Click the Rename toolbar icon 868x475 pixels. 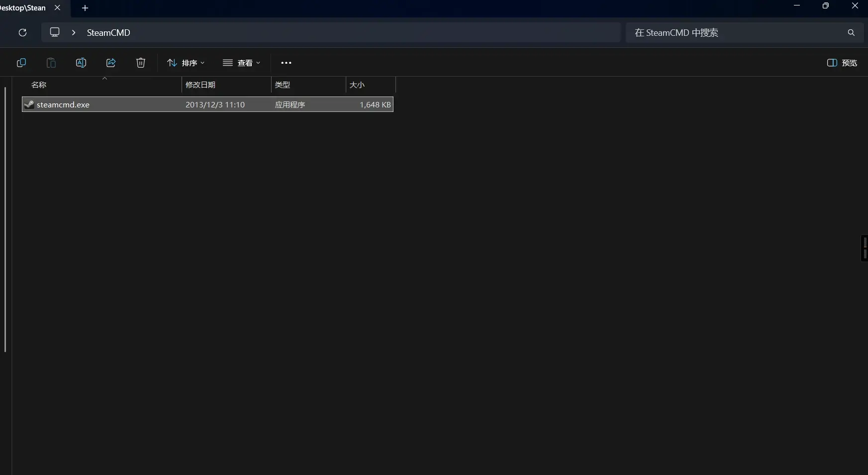point(81,63)
